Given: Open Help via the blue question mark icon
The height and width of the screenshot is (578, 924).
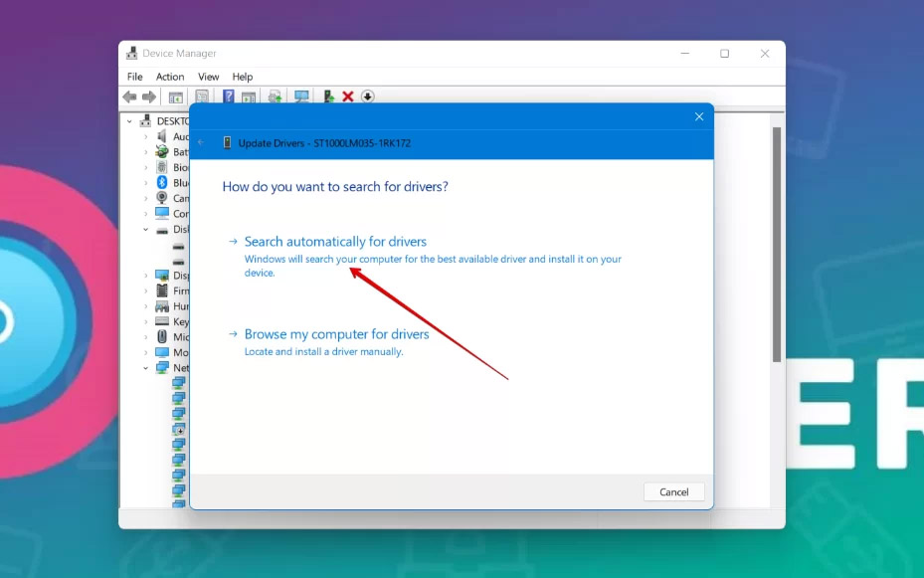Looking at the screenshot, I should [x=228, y=96].
